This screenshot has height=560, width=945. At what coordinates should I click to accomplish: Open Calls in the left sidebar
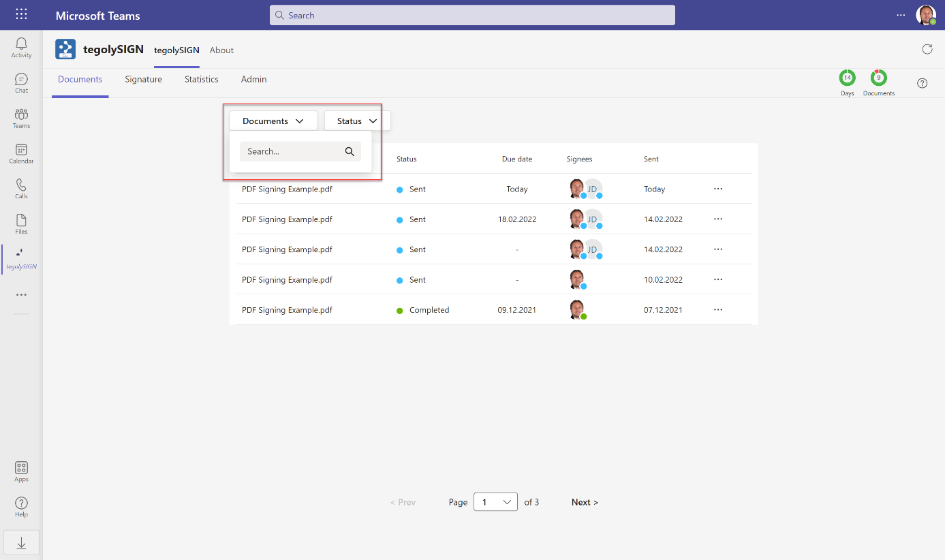(21, 189)
